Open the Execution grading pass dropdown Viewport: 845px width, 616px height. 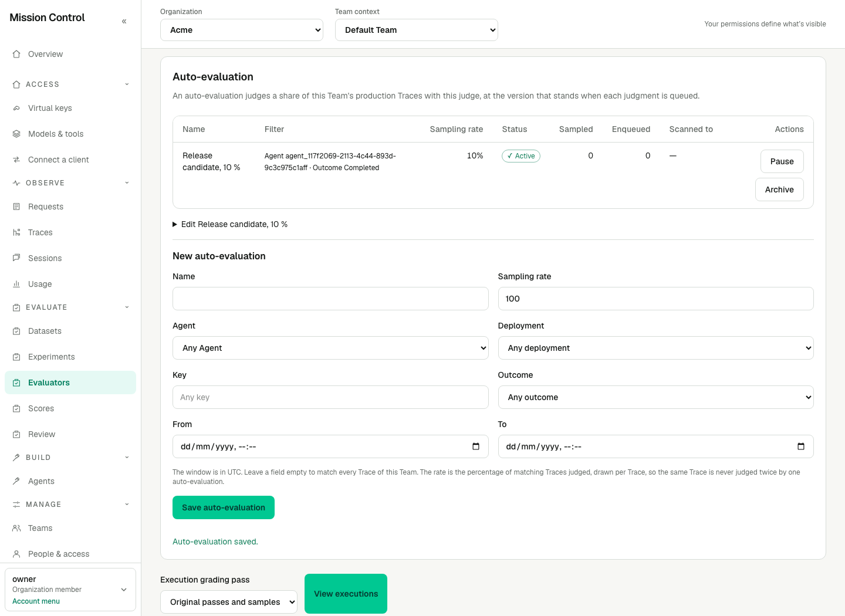coord(229,602)
